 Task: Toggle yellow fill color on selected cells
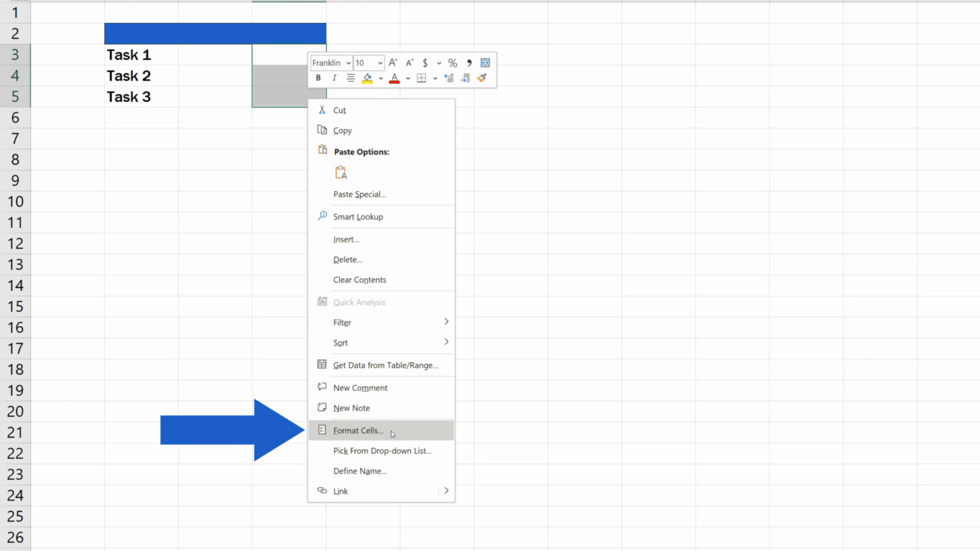367,78
